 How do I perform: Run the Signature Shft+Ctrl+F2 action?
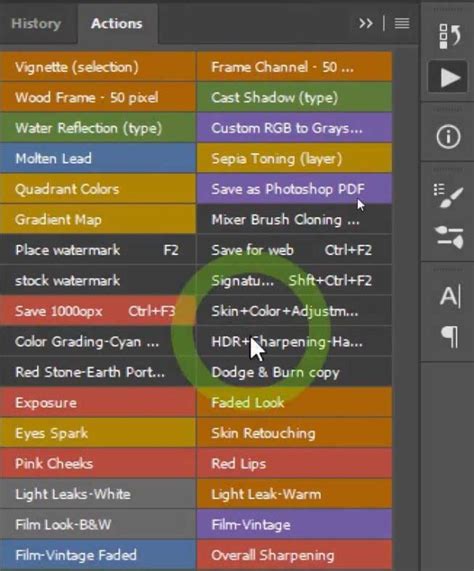tap(295, 280)
